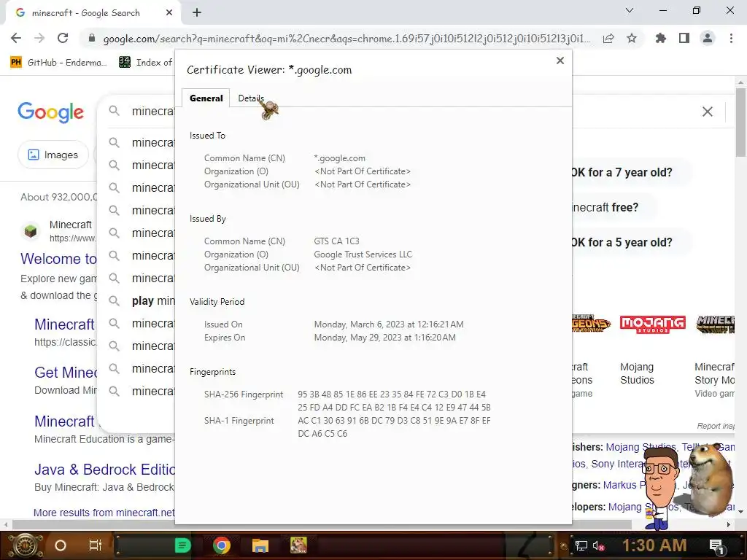Share this page via share icon
Screen dimensions: 747x560
(x=608, y=38)
